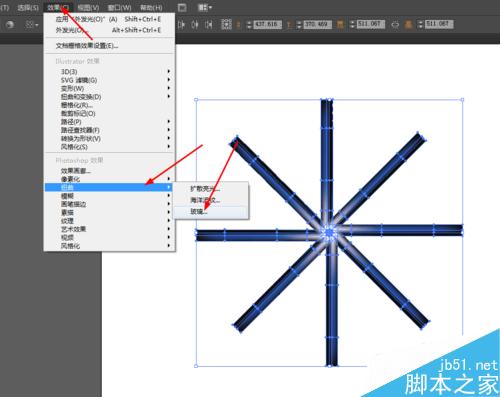This screenshot has width=500, height=397.
Task: Click the Y position value field
Action: click(x=318, y=24)
